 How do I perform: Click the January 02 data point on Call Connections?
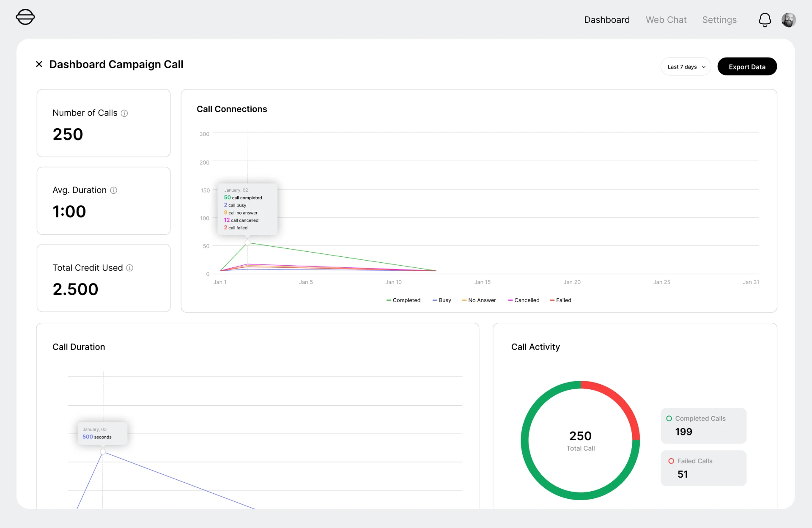point(248,243)
